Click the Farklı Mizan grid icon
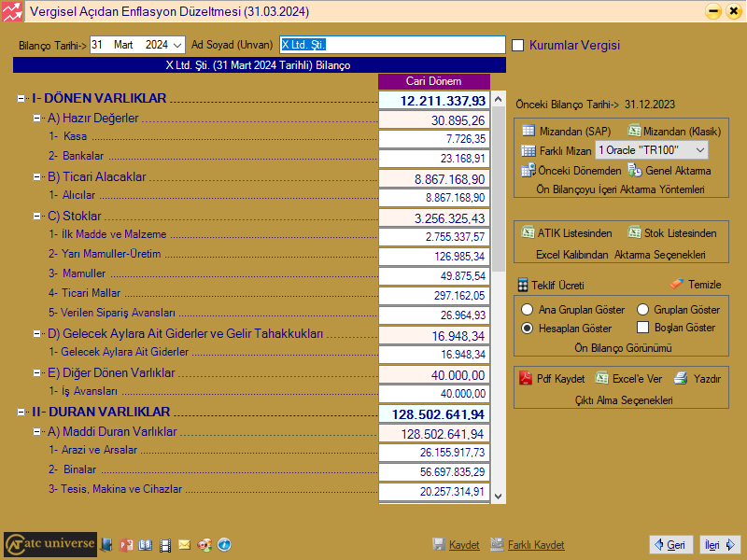This screenshot has height=560, width=747. (529, 150)
